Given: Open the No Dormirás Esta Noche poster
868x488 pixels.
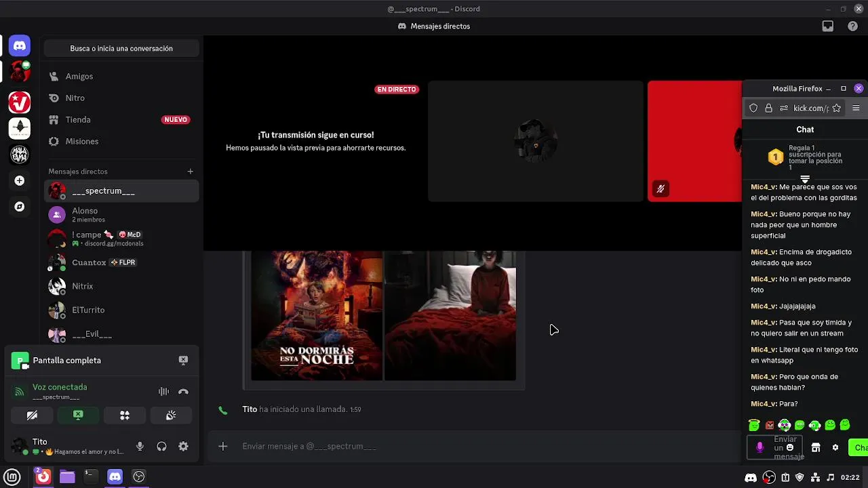Looking at the screenshot, I should pos(317,315).
